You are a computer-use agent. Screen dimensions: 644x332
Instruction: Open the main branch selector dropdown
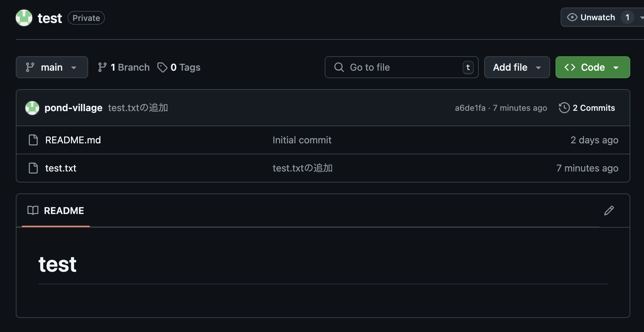(52, 67)
